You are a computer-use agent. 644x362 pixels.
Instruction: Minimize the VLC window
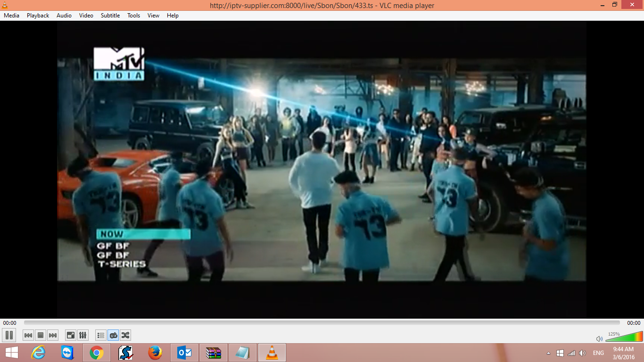[x=602, y=5]
